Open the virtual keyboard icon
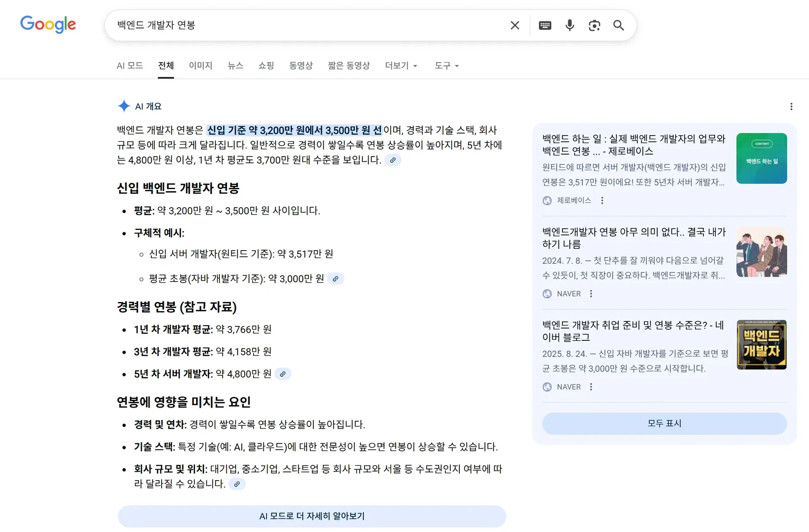 pos(545,25)
